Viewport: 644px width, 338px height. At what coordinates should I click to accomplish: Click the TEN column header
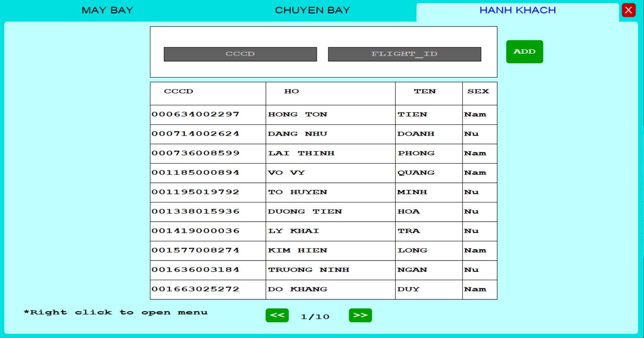pyautogui.click(x=429, y=94)
